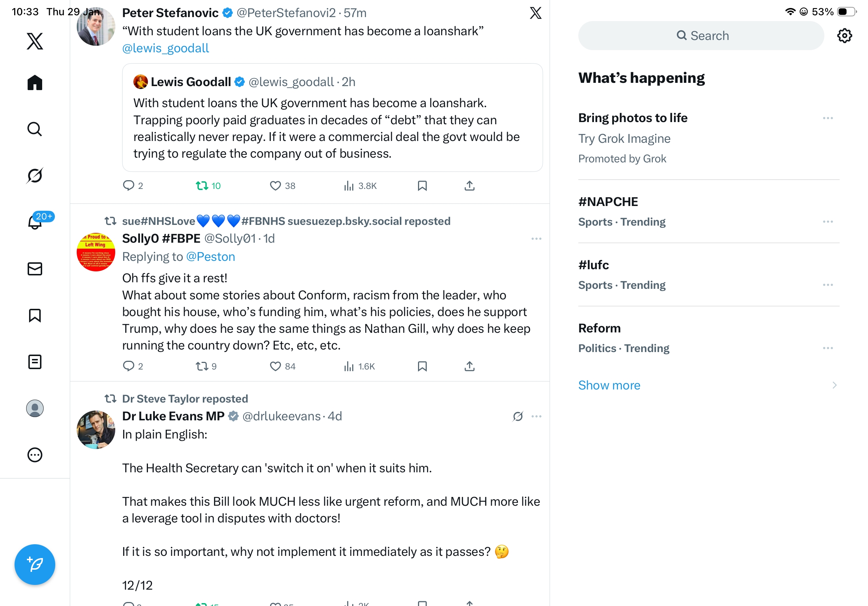Expand trends with the Show more chevron

[x=834, y=385]
